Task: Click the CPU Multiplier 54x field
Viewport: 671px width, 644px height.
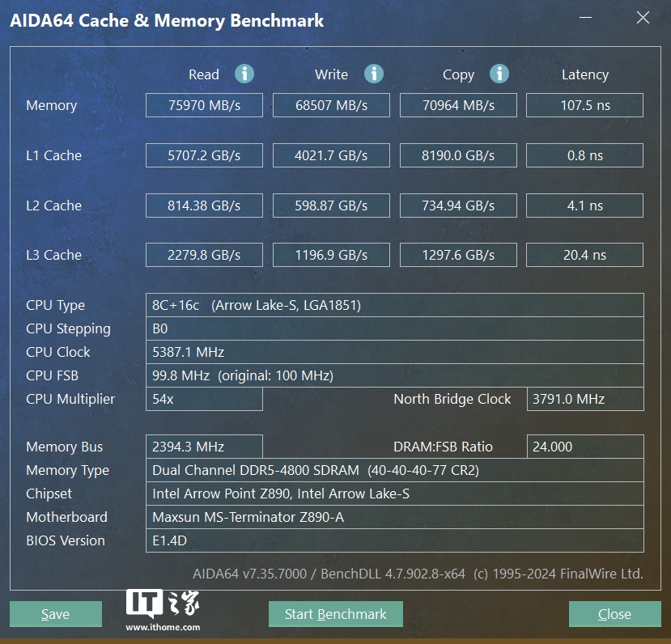Action: coord(204,399)
